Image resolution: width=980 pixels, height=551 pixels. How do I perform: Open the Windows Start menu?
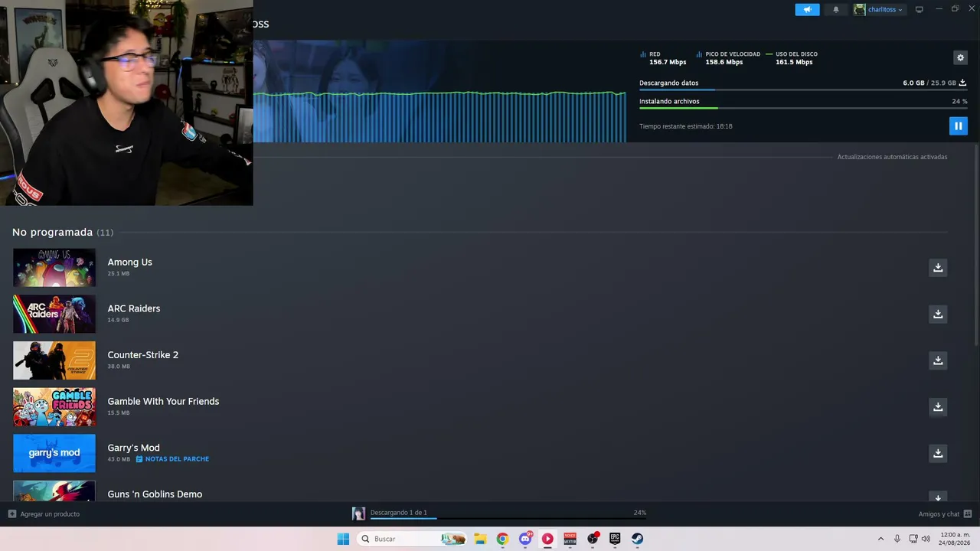coord(343,539)
